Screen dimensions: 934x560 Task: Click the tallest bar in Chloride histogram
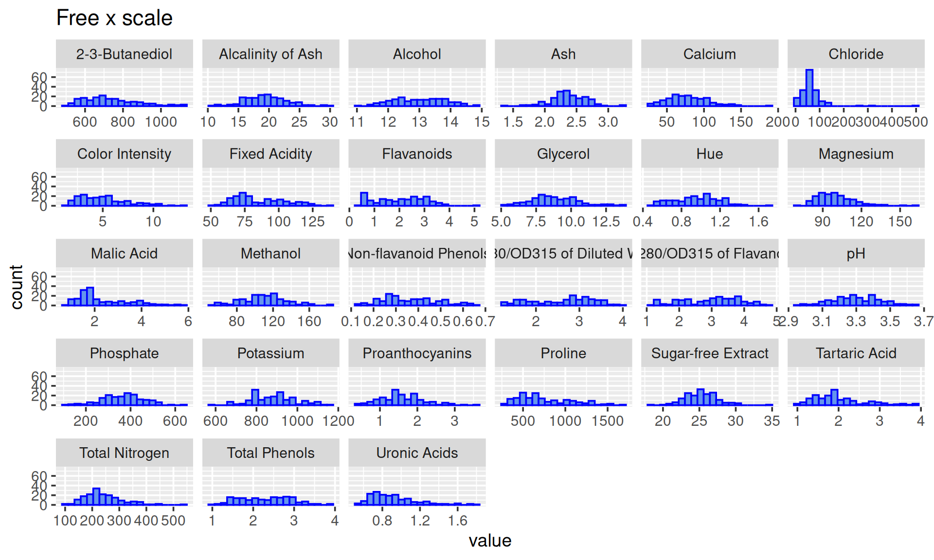(x=809, y=88)
